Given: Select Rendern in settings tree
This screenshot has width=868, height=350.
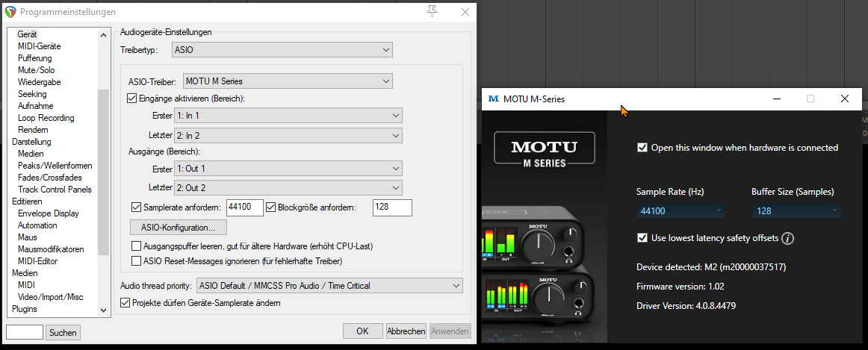Looking at the screenshot, I should pyautogui.click(x=33, y=130).
